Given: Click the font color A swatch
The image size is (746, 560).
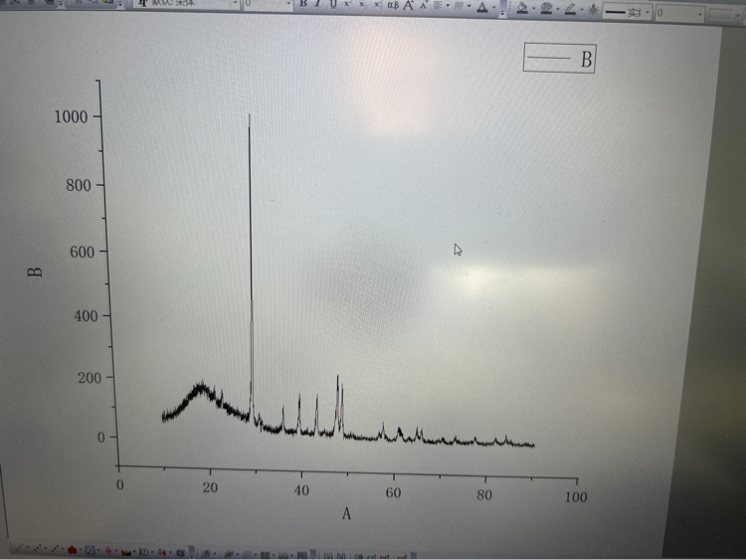Looking at the screenshot, I should pyautogui.click(x=482, y=7).
